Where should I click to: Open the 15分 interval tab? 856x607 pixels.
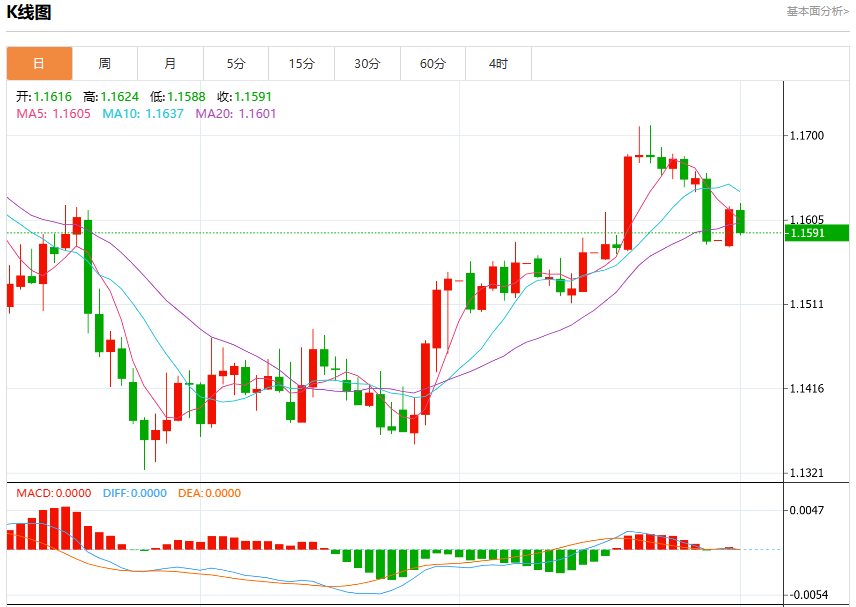(301, 63)
